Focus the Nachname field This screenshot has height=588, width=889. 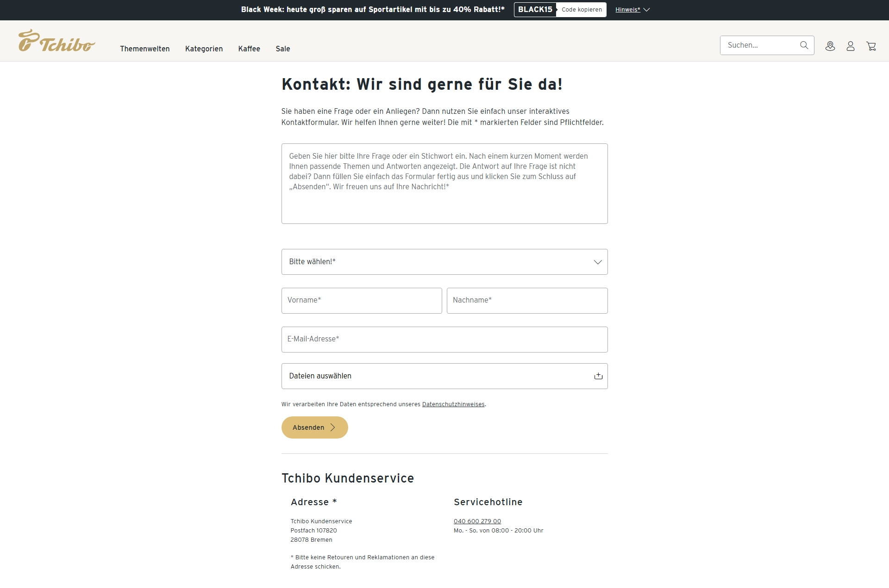pos(527,301)
